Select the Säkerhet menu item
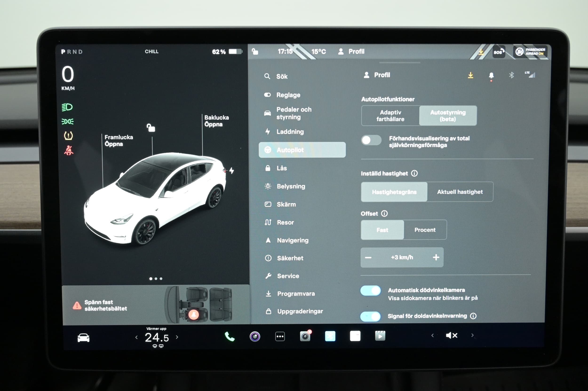This screenshot has width=588, height=391. [290, 258]
